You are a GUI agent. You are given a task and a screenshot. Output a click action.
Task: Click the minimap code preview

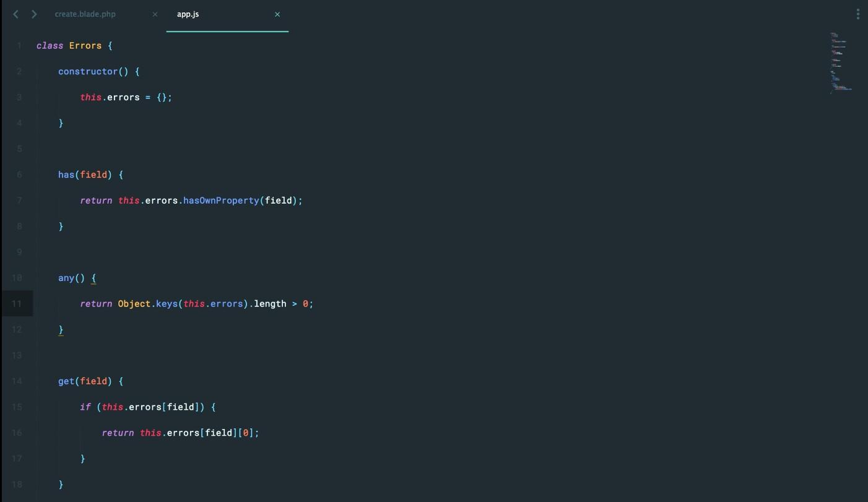pyautogui.click(x=840, y=62)
